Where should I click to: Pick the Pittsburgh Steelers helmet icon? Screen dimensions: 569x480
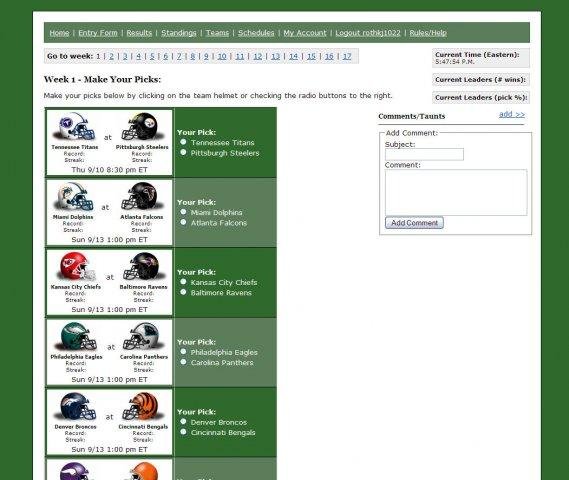[142, 127]
